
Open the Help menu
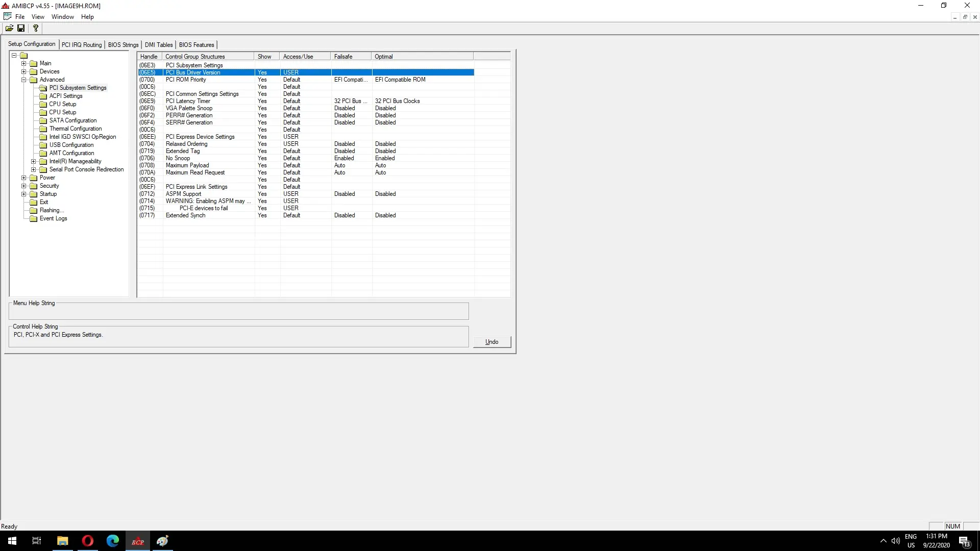pos(87,17)
